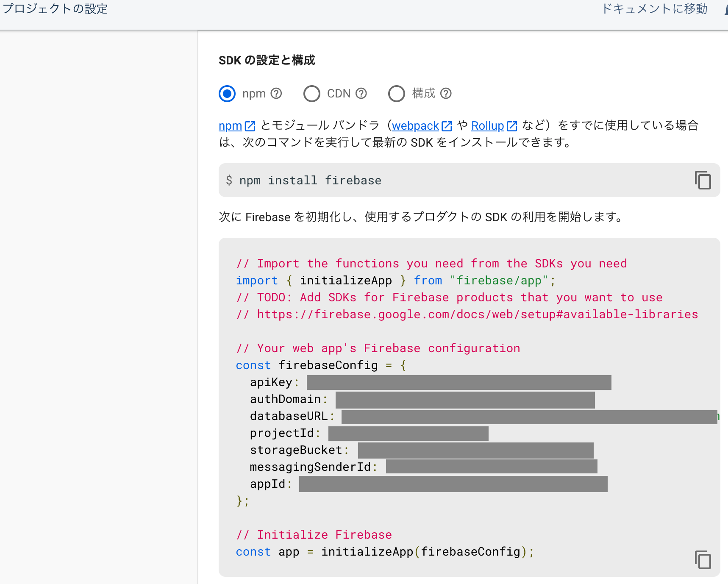Click the '// Import the functions' comment line
Image resolution: width=728 pixels, height=584 pixels.
tap(431, 264)
